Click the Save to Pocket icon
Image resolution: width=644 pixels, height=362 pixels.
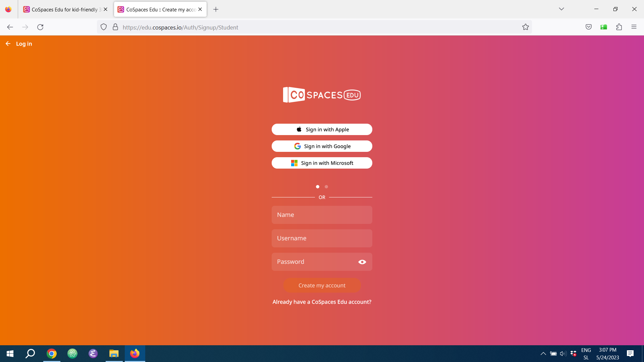588,27
